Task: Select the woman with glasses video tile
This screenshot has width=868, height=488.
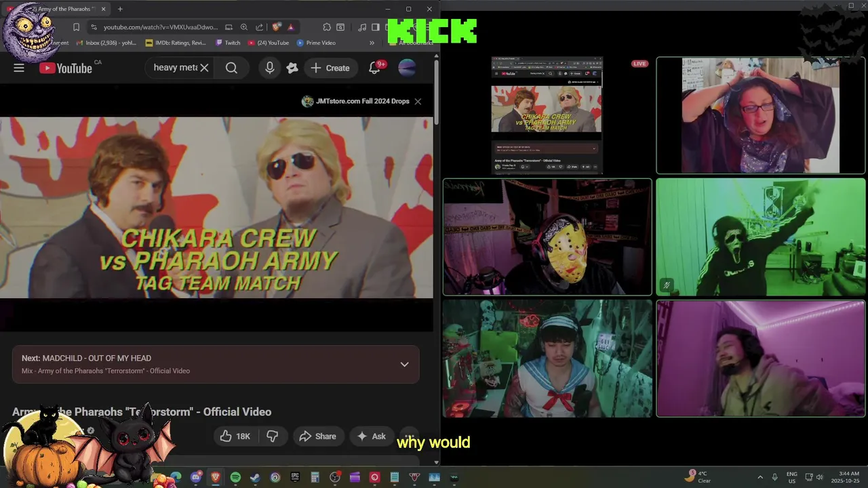Action: click(x=761, y=115)
